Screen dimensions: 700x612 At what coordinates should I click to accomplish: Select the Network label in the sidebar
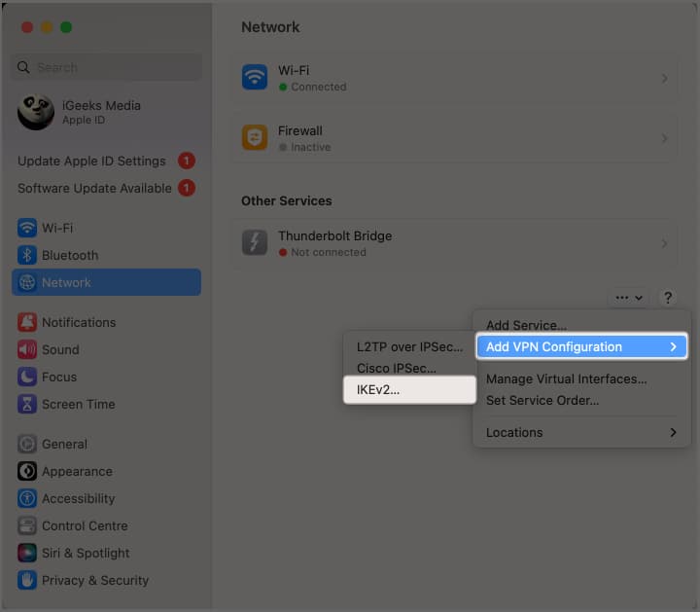point(66,282)
